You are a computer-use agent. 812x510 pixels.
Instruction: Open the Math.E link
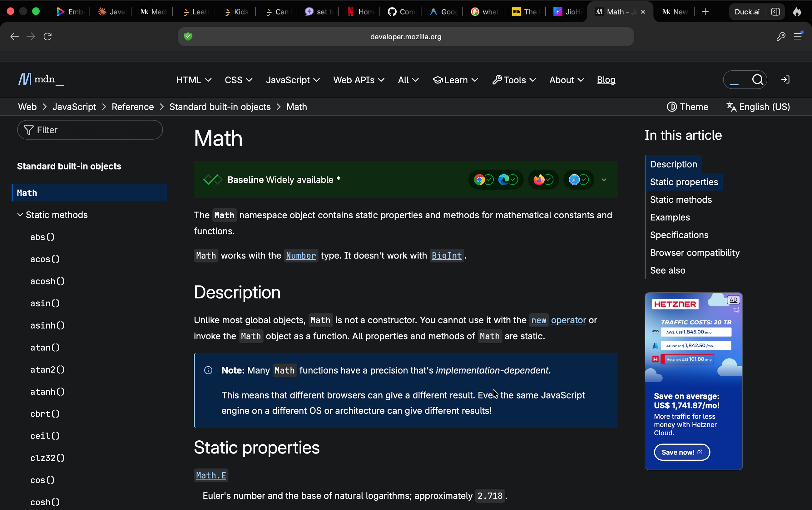pos(211,475)
